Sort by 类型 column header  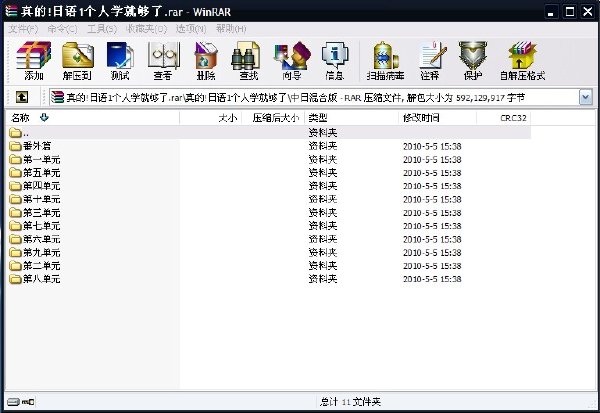point(352,118)
